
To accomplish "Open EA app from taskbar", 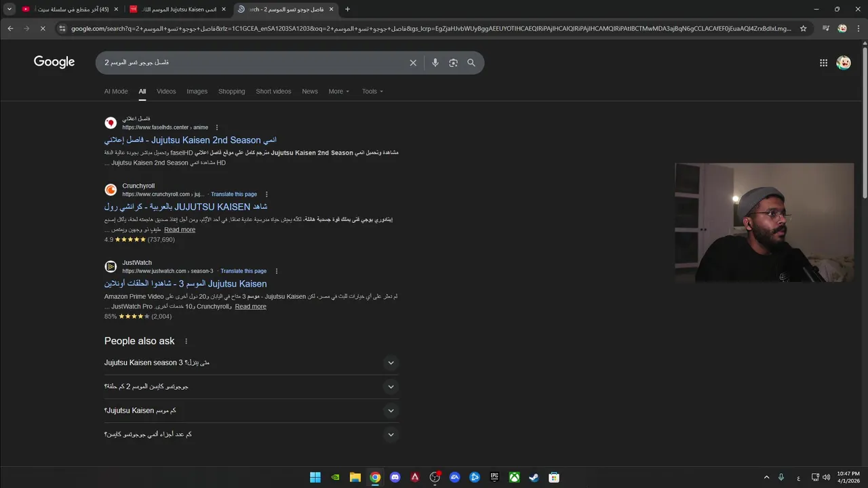I will pos(454,477).
